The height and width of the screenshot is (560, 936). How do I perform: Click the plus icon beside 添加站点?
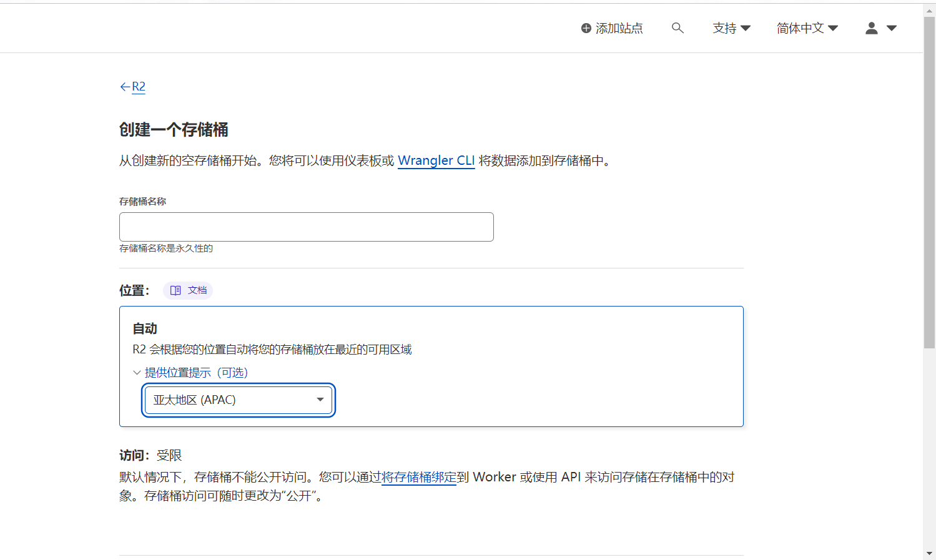tap(586, 28)
